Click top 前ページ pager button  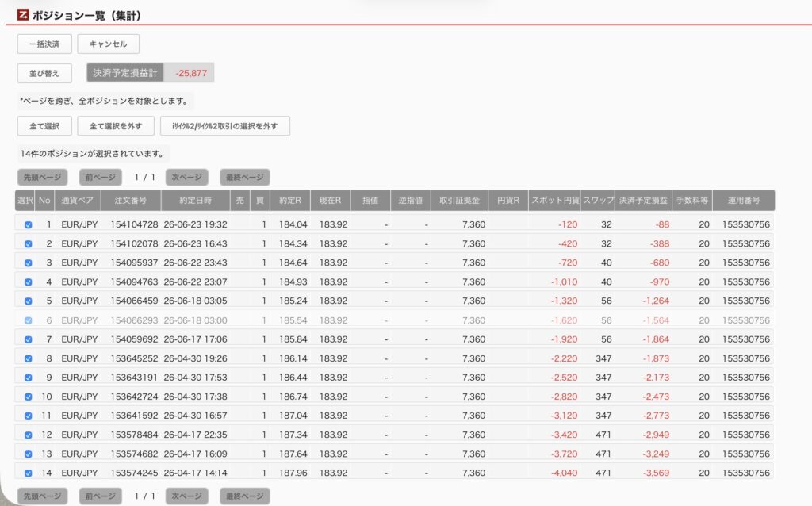tap(101, 177)
